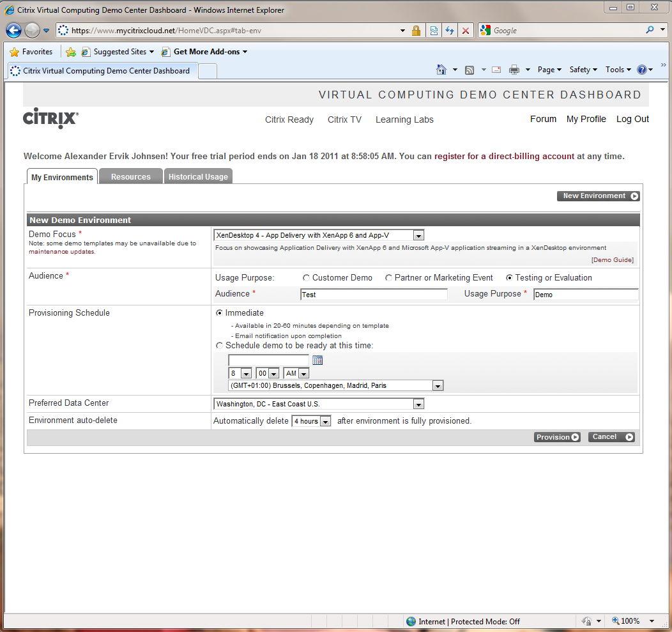Click the Help question mark icon
The height and width of the screenshot is (632, 672).
pyautogui.click(x=641, y=70)
